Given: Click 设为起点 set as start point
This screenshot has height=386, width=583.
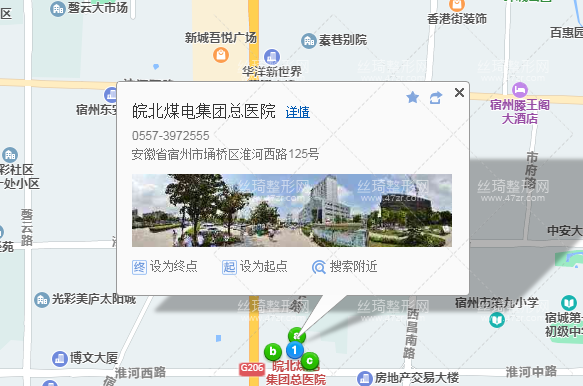Looking at the screenshot, I should pos(255,267).
